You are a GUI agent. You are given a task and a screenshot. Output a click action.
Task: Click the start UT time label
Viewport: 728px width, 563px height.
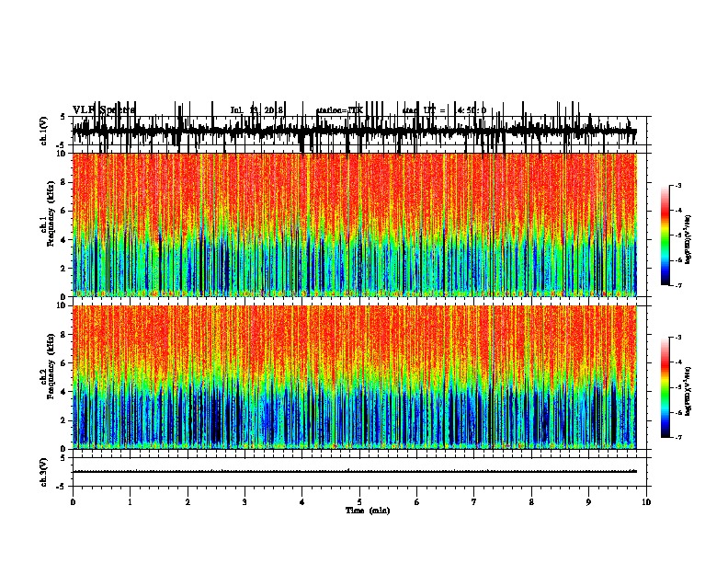coord(444,110)
